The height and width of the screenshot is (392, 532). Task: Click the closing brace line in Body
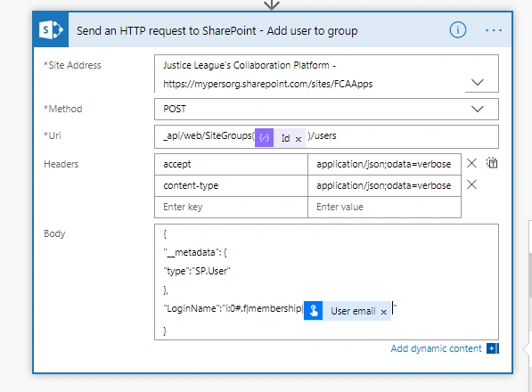click(165, 331)
